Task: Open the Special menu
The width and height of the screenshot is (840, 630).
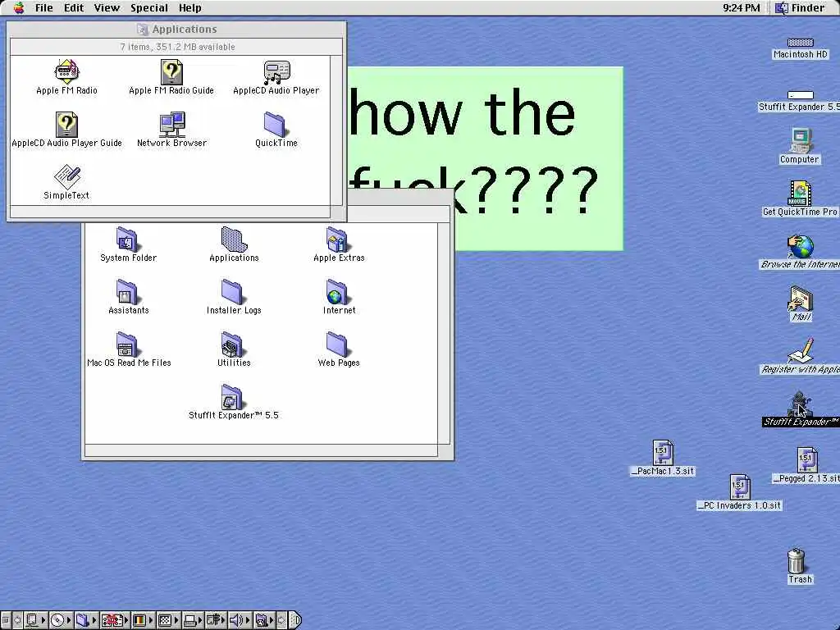Action: 149,8
